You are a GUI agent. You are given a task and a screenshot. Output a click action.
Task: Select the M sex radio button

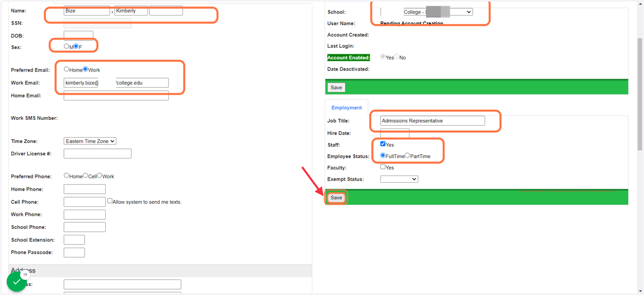point(67,47)
